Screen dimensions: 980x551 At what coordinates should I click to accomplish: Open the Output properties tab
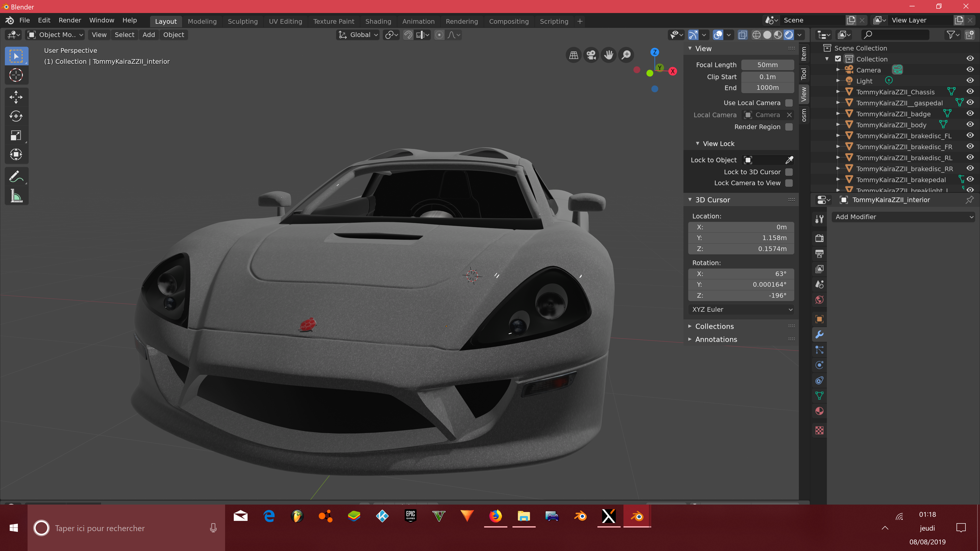coord(819,254)
